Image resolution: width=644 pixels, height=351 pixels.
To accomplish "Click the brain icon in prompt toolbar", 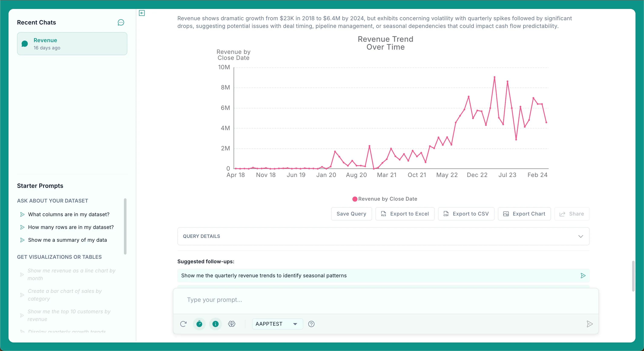I will click(x=231, y=324).
